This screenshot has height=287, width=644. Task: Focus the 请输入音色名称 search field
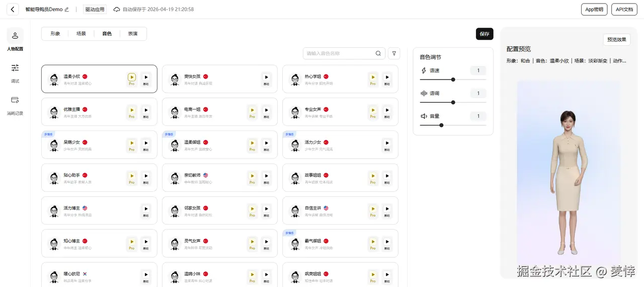point(340,53)
